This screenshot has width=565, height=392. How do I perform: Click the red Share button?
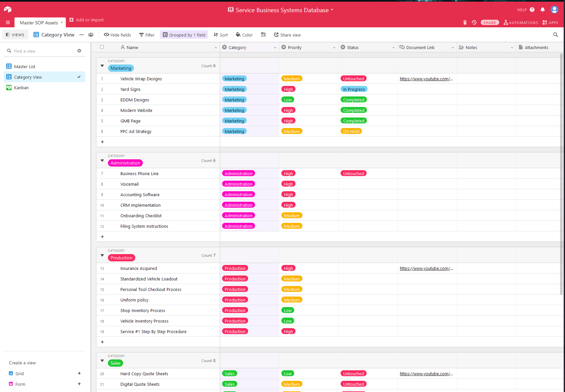pyautogui.click(x=490, y=23)
